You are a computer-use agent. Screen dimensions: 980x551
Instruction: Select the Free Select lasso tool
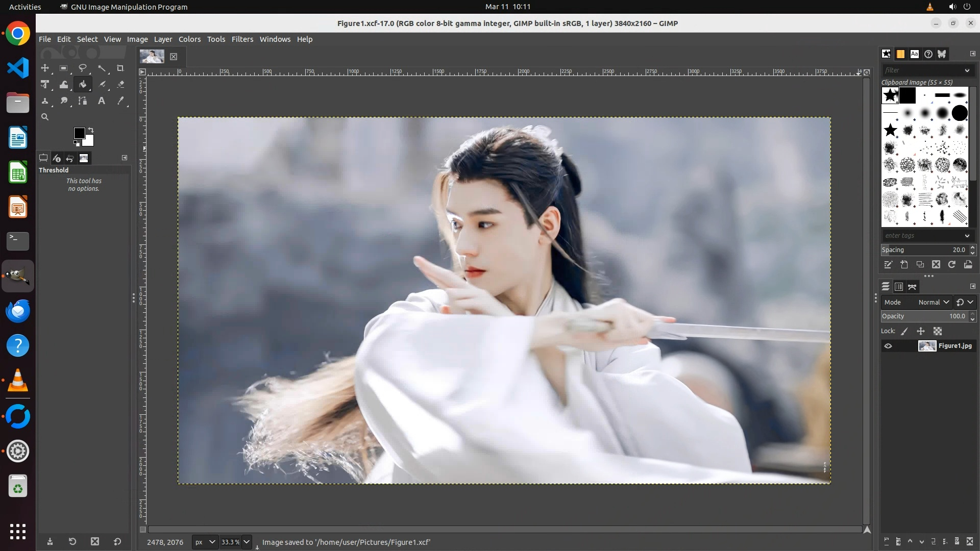tap(83, 68)
